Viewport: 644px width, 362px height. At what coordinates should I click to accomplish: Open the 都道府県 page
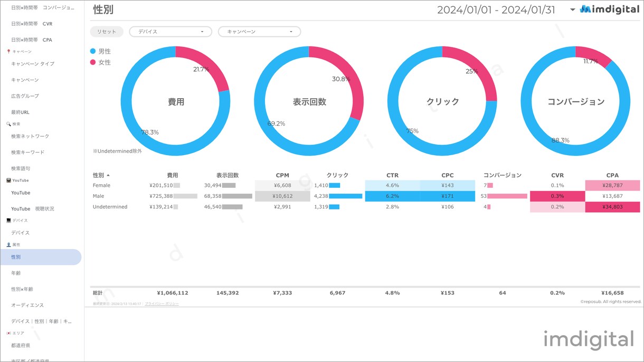(x=21, y=345)
